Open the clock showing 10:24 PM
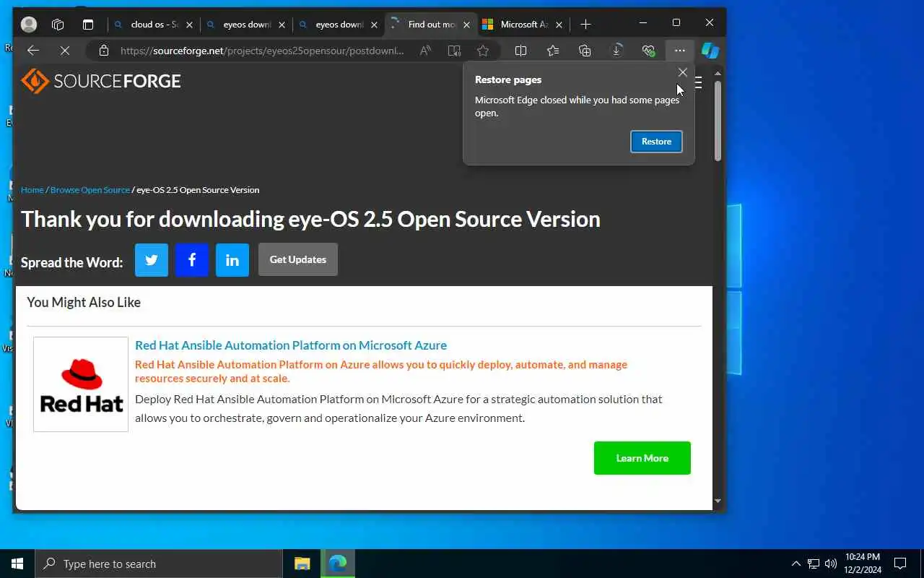This screenshot has height=578, width=924. click(863, 564)
